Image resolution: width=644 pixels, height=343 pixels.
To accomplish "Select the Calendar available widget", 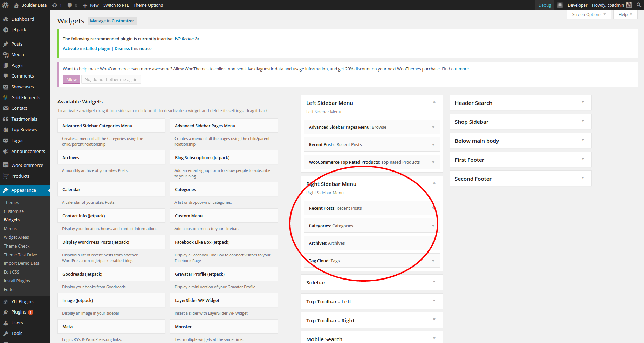I will 111,189.
